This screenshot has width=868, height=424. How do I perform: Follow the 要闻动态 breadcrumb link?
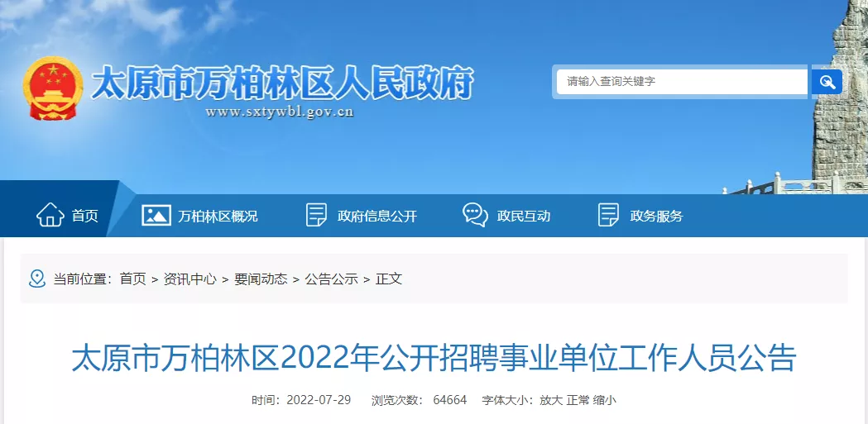(261, 279)
